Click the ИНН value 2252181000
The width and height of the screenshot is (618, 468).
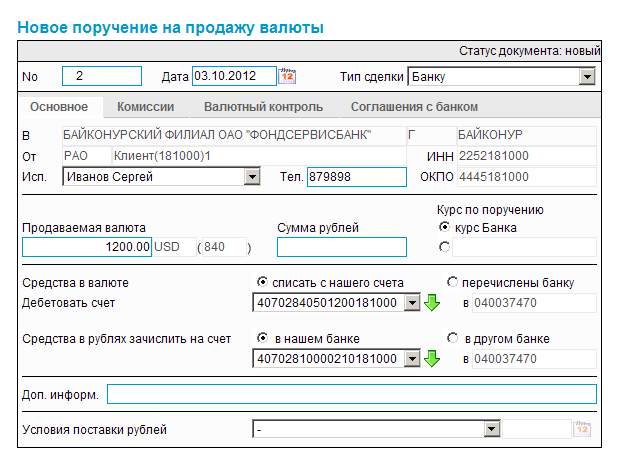point(527,156)
